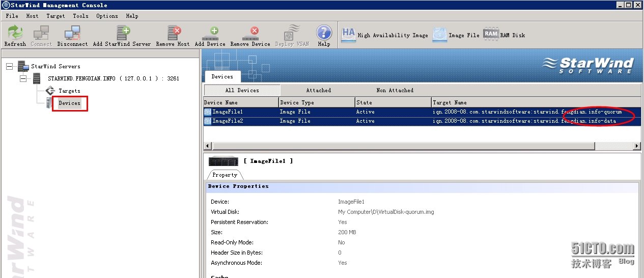Click the Image File toolbar icon
This screenshot has width=644, height=278.
pos(440,35)
